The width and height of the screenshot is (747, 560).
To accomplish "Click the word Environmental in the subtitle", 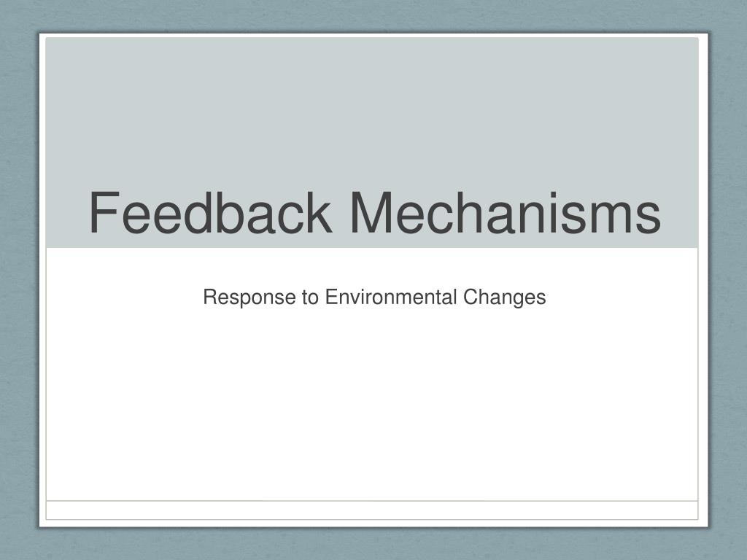I will [391, 297].
